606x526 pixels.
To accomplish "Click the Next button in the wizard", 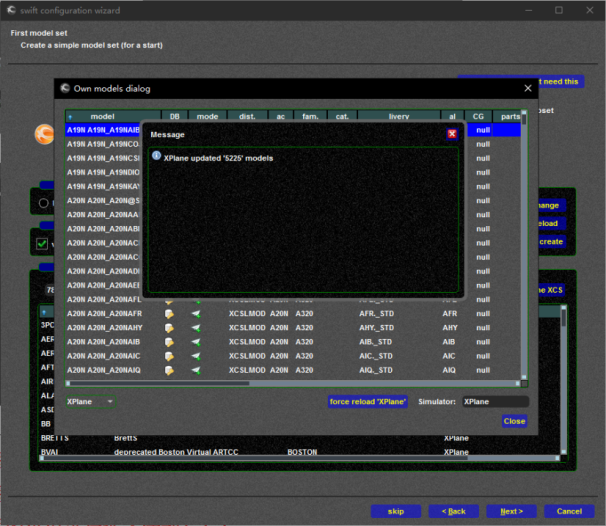I will pyautogui.click(x=511, y=511).
